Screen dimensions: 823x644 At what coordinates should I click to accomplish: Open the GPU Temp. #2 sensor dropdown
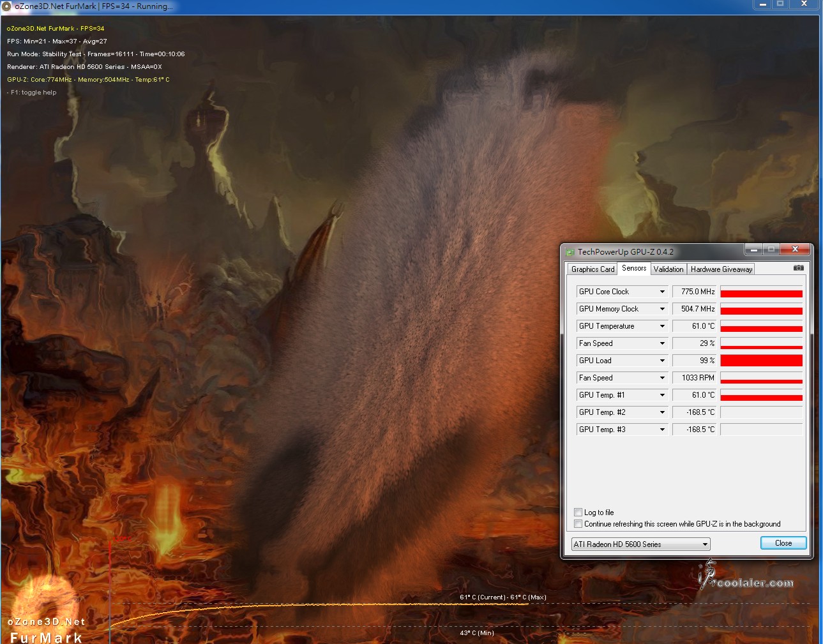pyautogui.click(x=662, y=412)
